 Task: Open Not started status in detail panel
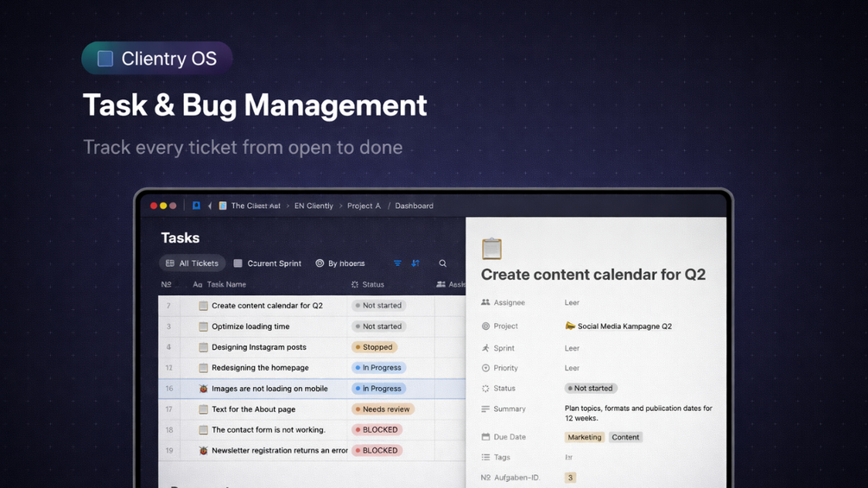coord(591,389)
